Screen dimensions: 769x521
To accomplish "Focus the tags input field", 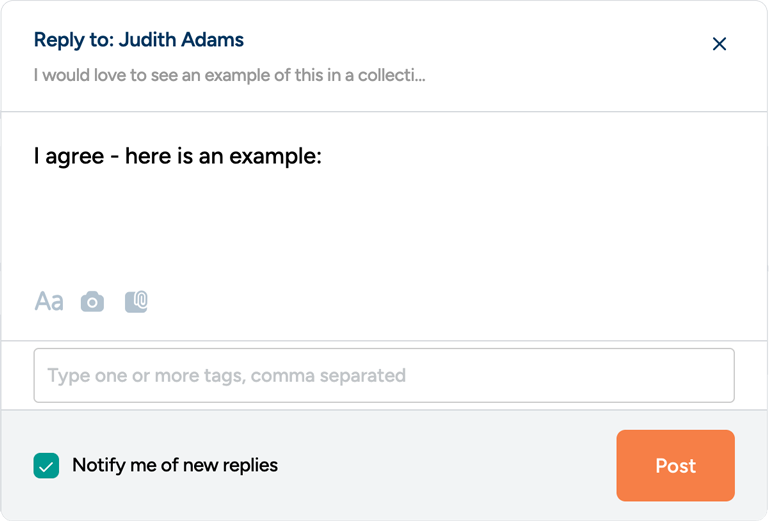I will [x=384, y=376].
